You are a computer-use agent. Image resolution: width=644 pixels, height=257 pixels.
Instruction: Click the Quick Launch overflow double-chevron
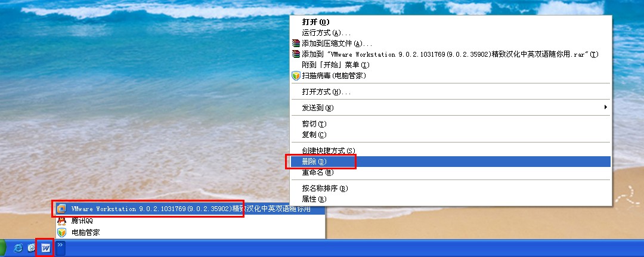(60, 248)
